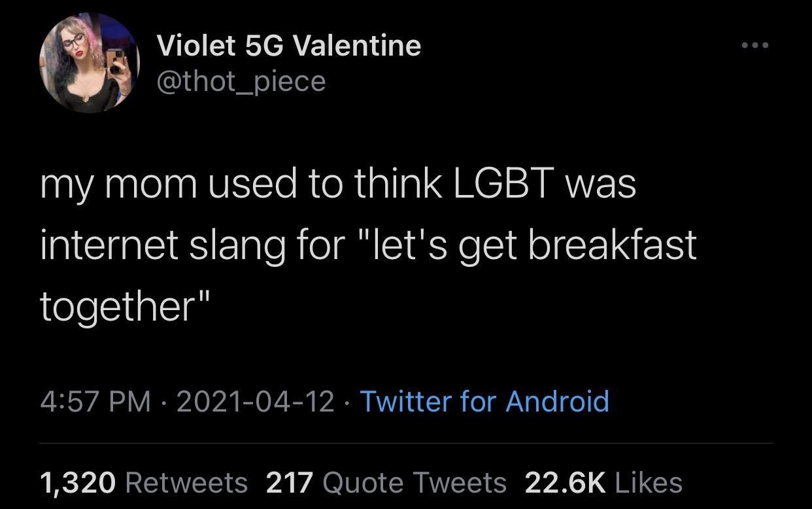Click Violet 5G Valentine's profile picture
Image resolution: width=812 pixels, height=509 pixels.
(90, 63)
